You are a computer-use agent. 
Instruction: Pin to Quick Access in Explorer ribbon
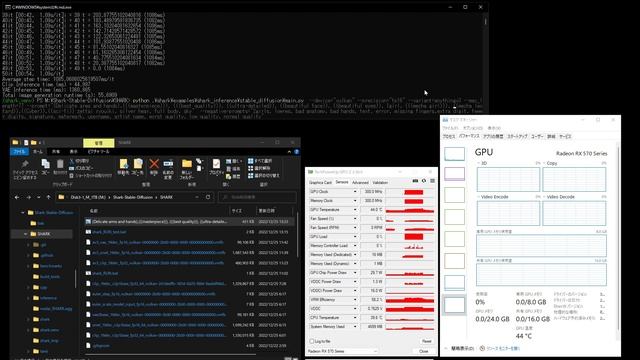point(25,169)
